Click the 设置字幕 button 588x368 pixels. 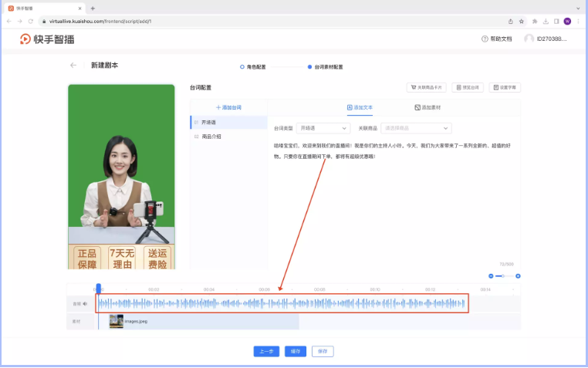coord(505,87)
